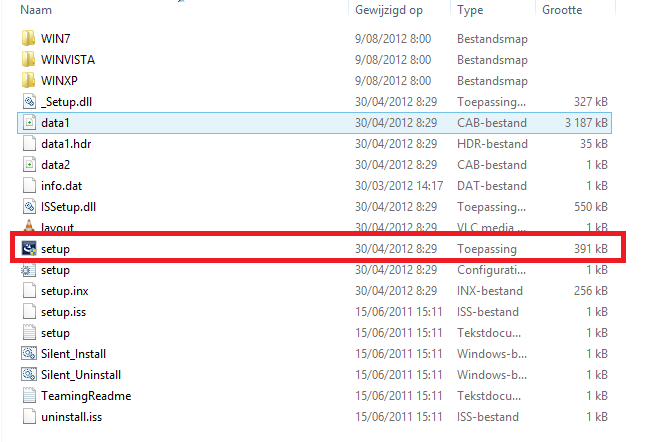Click the 3 187 kB size of data1
This screenshot has height=442, width=648.
click(x=586, y=123)
